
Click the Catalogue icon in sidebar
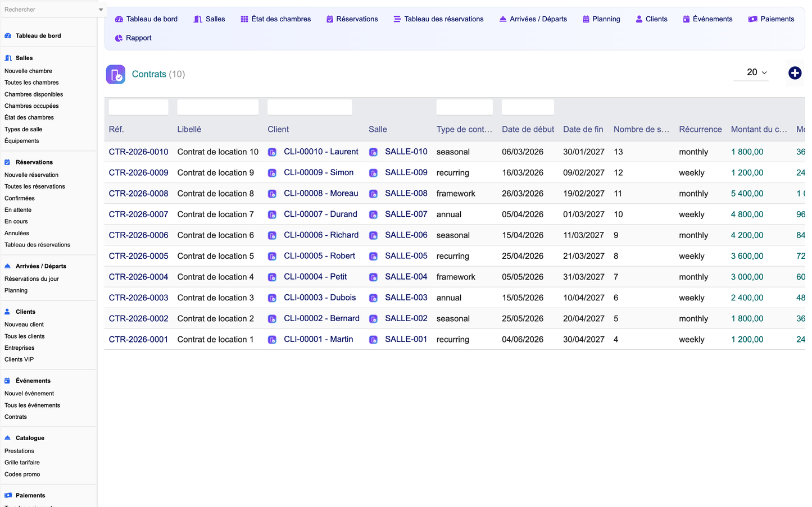pos(8,438)
